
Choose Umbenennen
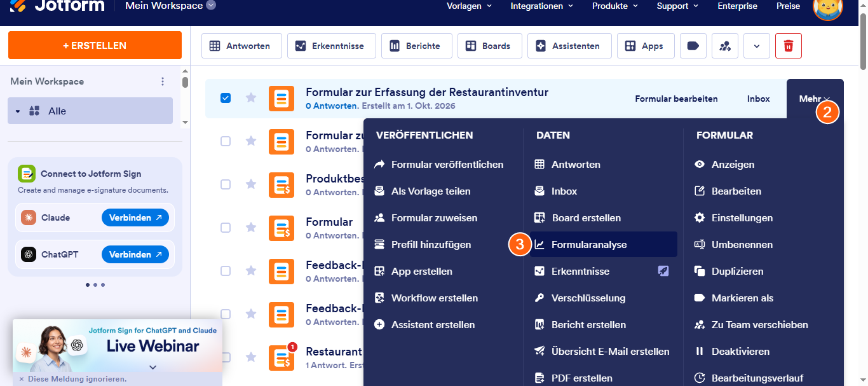[734, 244]
